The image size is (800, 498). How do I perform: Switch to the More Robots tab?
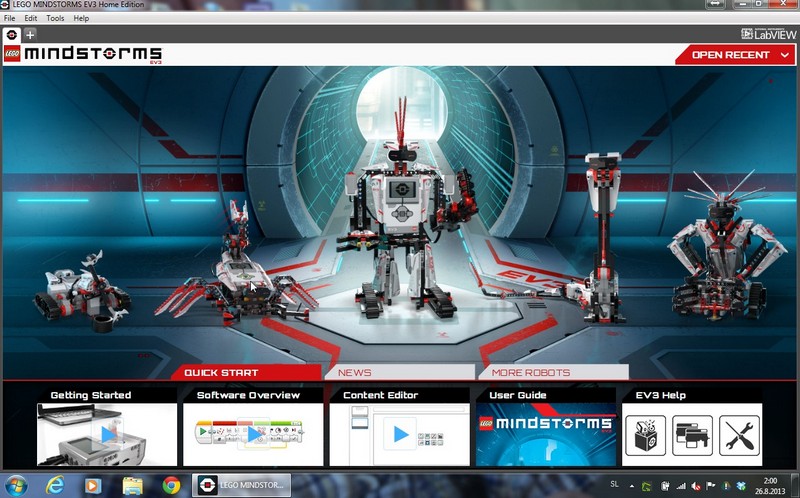pos(554,372)
